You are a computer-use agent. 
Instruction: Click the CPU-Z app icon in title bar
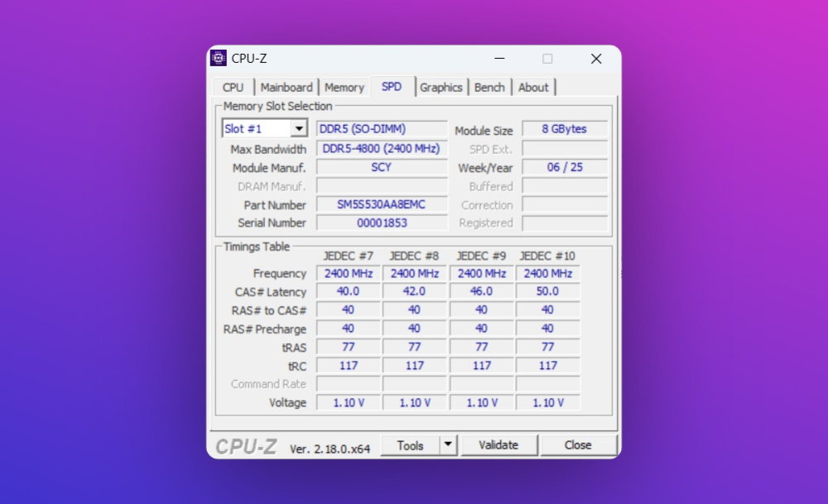pos(218,58)
